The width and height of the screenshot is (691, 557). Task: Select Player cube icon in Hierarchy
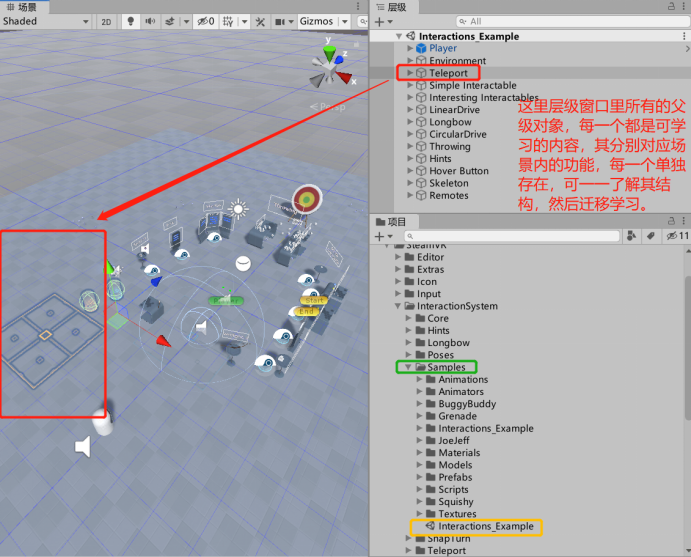click(x=421, y=48)
